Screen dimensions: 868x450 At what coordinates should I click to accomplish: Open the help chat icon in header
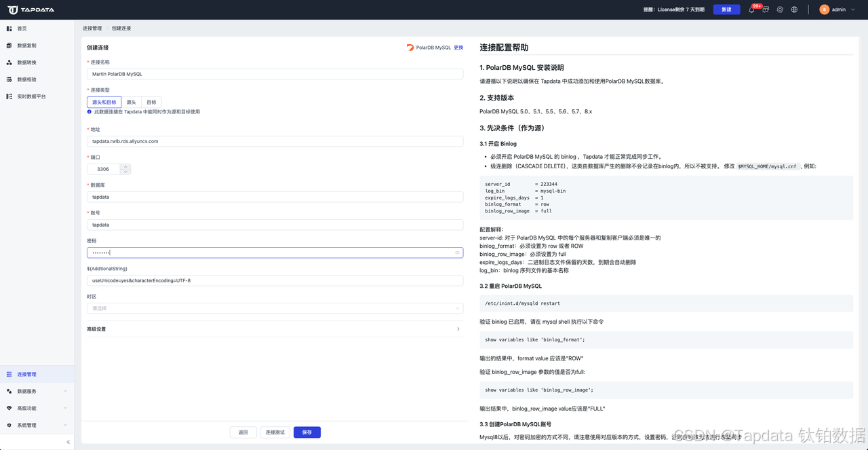click(766, 10)
